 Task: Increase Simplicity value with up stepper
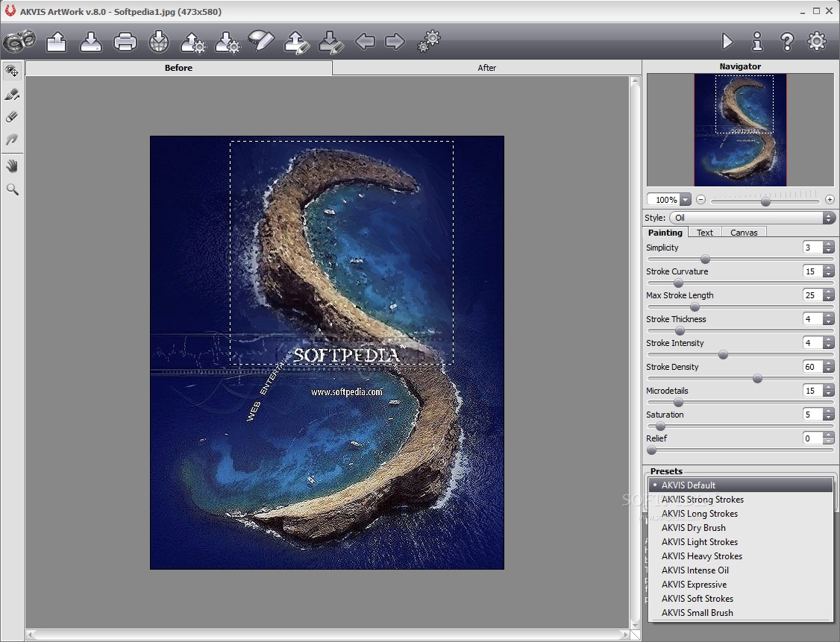tap(829, 244)
